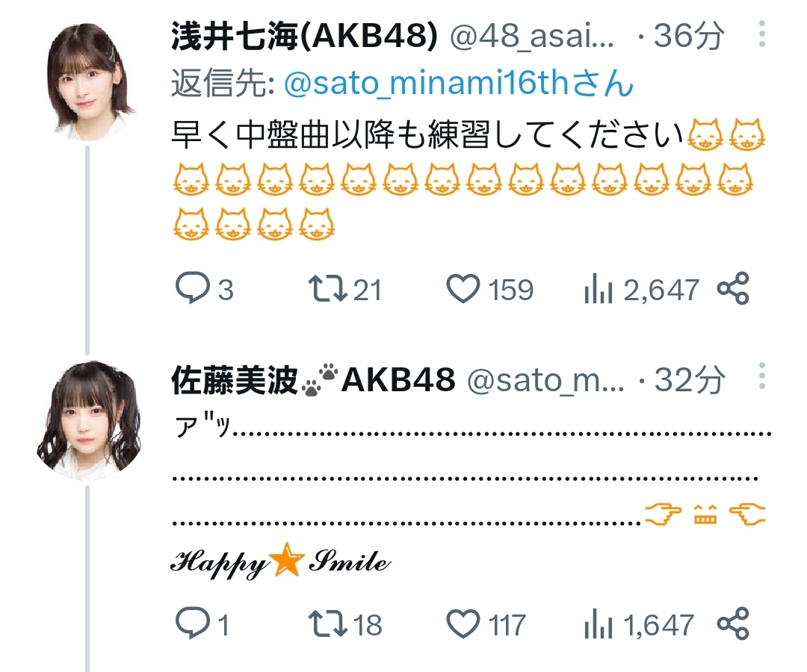Open the 32分 timestamp
807x672 pixels.
tap(690, 380)
